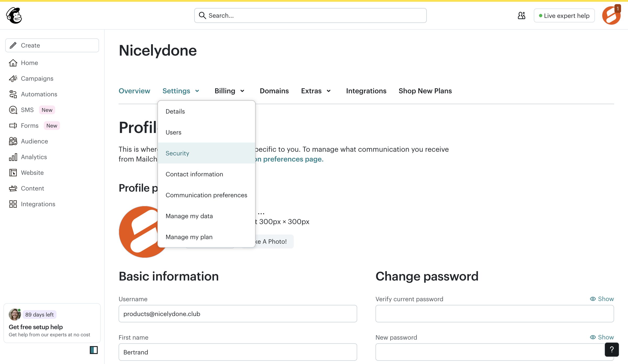Click the 89 days left badge
628x364 pixels.
[x=40, y=315]
